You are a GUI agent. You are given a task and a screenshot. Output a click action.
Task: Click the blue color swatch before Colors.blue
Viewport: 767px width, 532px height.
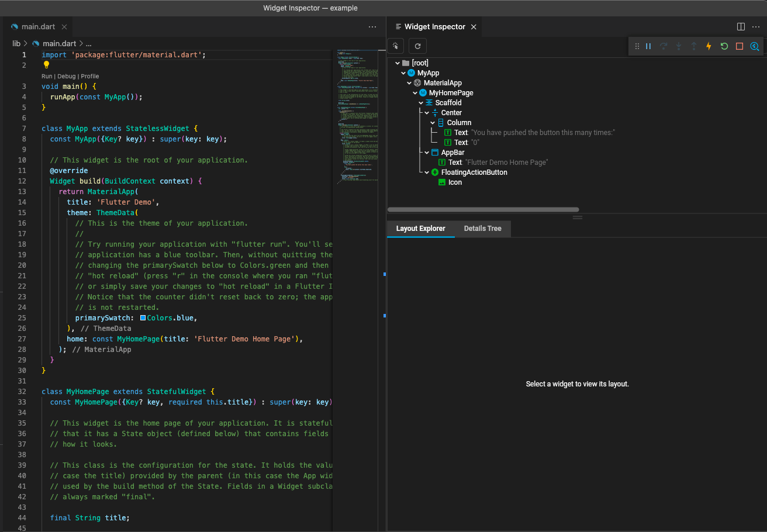(143, 318)
